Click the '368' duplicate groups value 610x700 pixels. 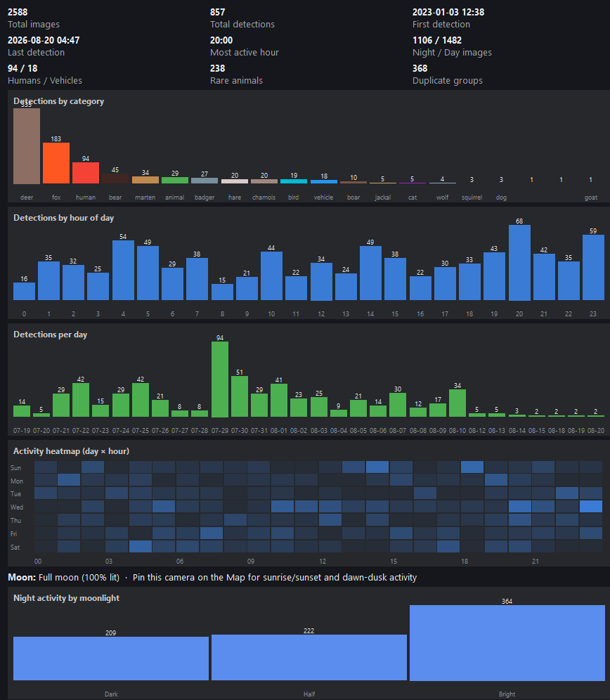point(420,68)
